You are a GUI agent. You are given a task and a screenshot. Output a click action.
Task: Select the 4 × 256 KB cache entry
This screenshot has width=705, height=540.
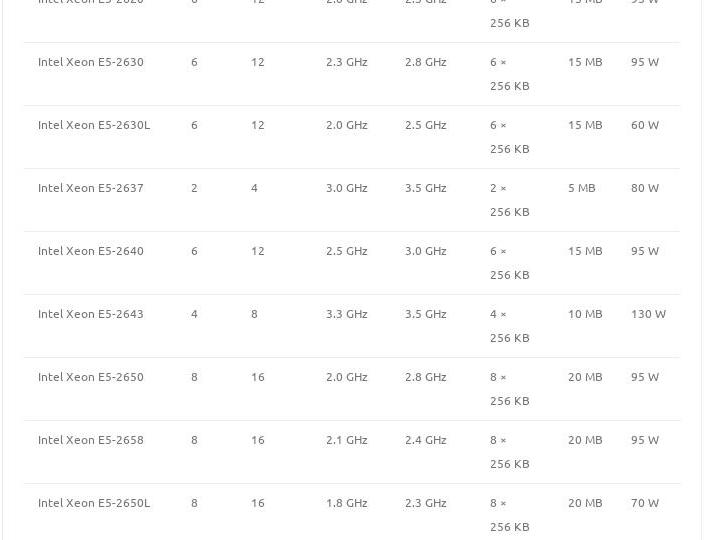click(x=509, y=326)
